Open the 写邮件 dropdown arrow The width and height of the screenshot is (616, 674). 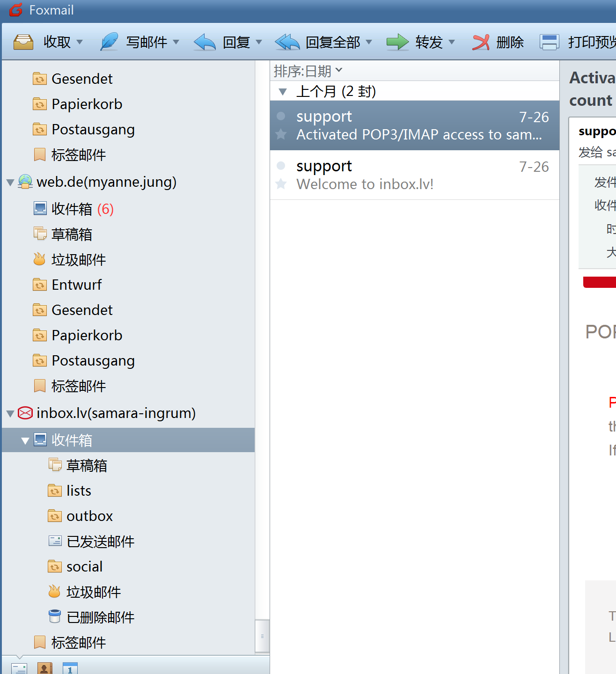176,42
